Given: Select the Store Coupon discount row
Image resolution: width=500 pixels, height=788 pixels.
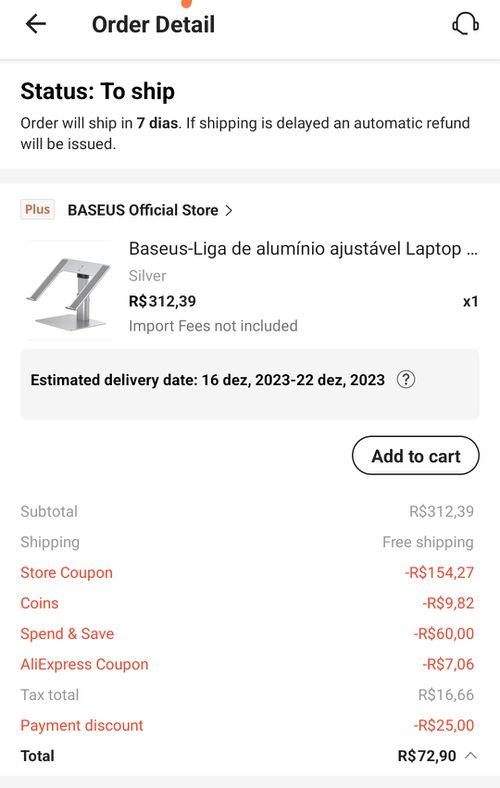Looking at the screenshot, I should coord(247,572).
